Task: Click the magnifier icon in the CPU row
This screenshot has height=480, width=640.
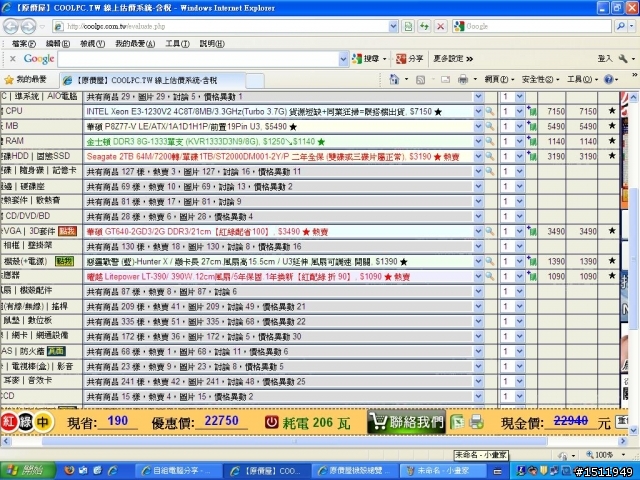Action: tap(490, 111)
